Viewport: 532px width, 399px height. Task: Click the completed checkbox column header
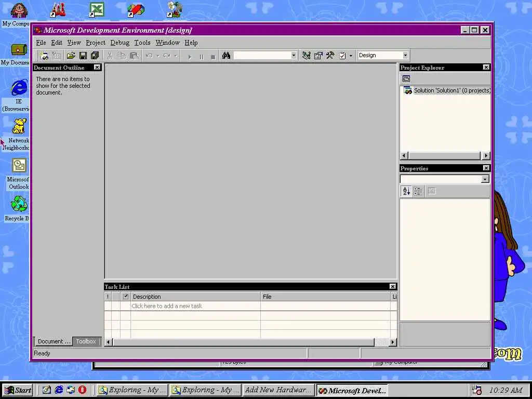point(126,297)
